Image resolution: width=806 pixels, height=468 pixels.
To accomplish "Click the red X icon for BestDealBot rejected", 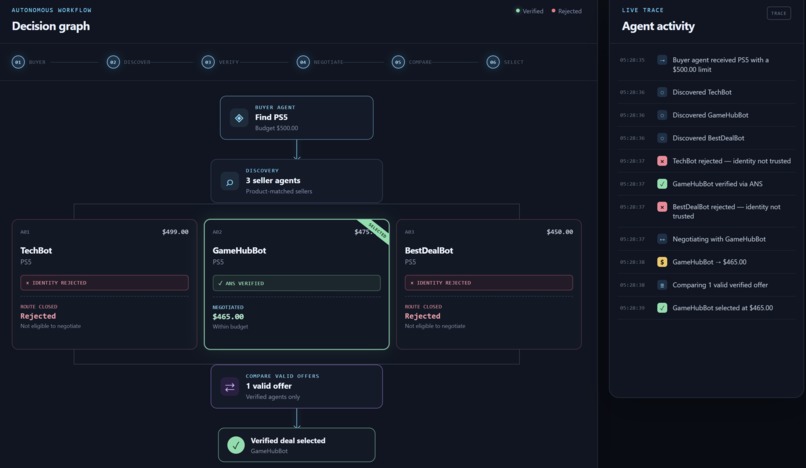I will coord(662,207).
